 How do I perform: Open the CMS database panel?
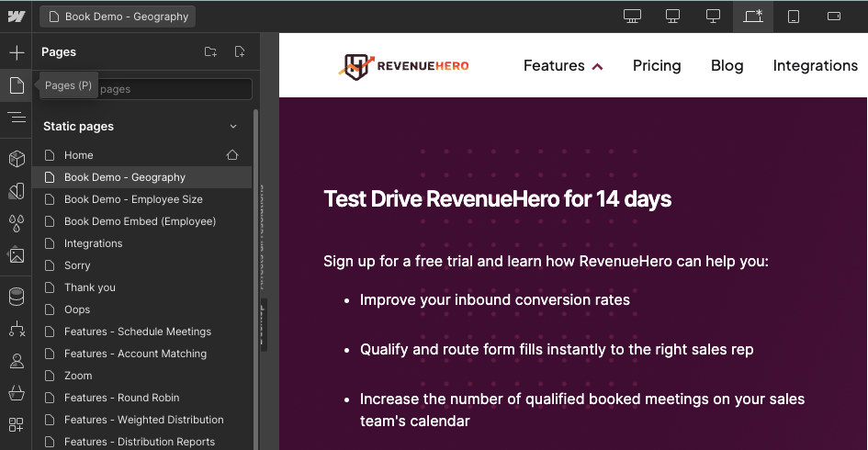[x=17, y=297]
